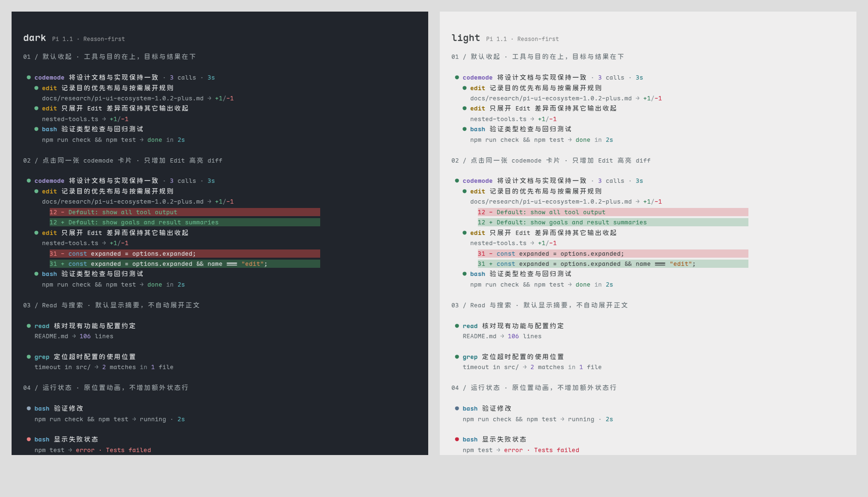868x497 pixels.
Task: Click heading '03 / Read 与搜索' in light panel
Action: point(540,305)
